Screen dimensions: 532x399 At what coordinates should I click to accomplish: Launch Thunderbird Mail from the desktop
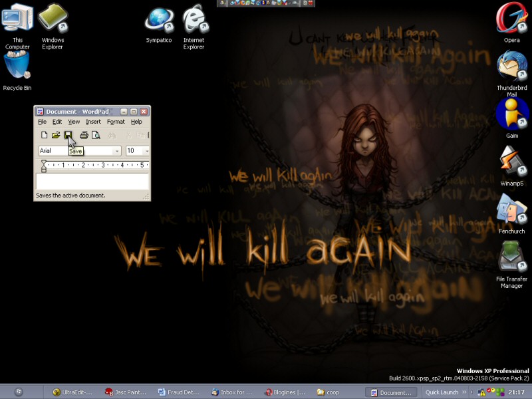click(x=511, y=66)
